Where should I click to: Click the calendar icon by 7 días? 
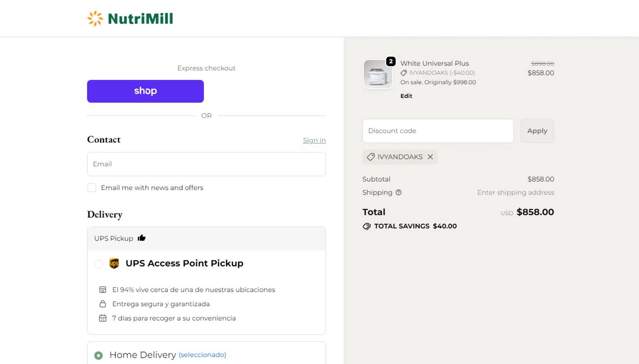(x=103, y=318)
